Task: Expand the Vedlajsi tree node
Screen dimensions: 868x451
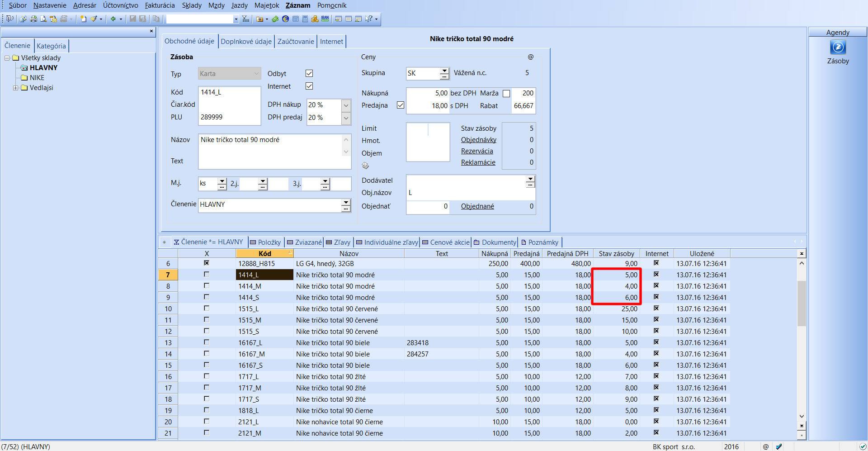Action: pyautogui.click(x=16, y=88)
